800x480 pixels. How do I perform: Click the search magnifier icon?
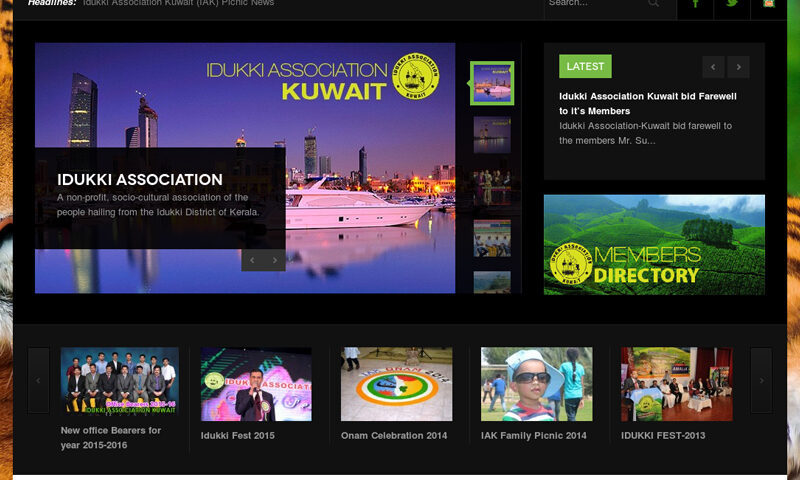pyautogui.click(x=653, y=4)
